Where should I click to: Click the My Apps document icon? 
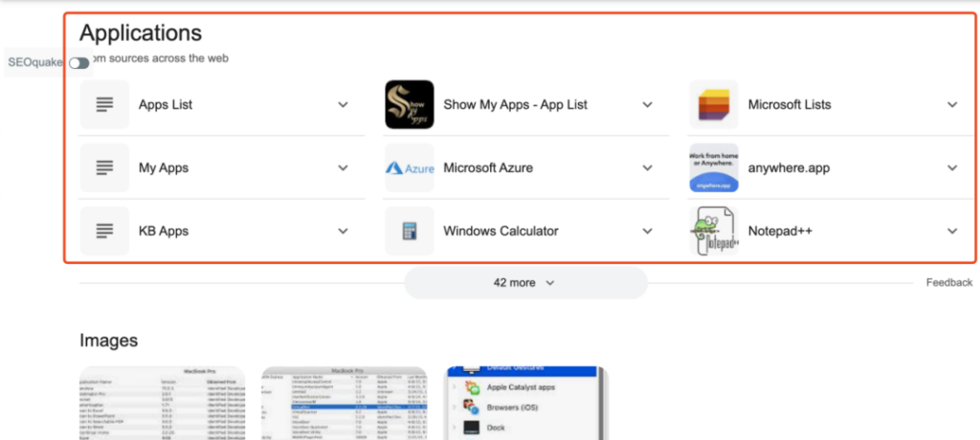(x=104, y=167)
